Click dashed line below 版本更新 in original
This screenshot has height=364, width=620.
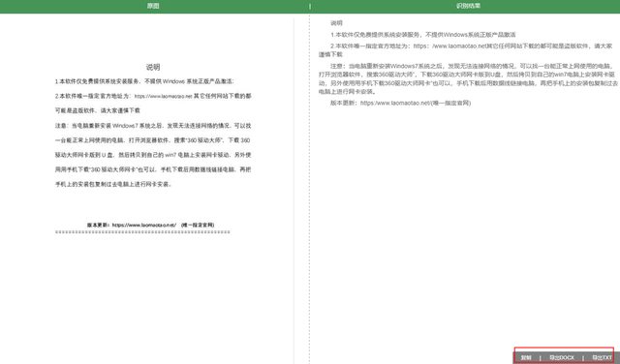pyautogui.click(x=142, y=232)
